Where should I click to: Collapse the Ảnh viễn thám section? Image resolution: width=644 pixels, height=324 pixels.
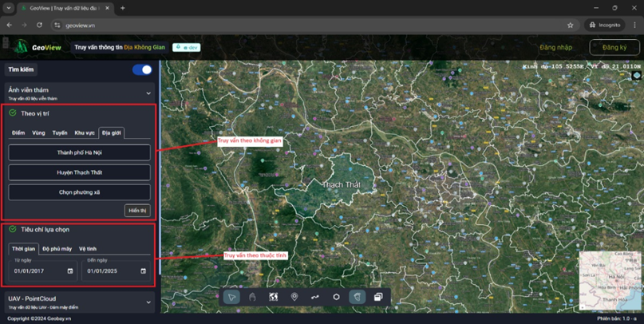click(x=148, y=93)
